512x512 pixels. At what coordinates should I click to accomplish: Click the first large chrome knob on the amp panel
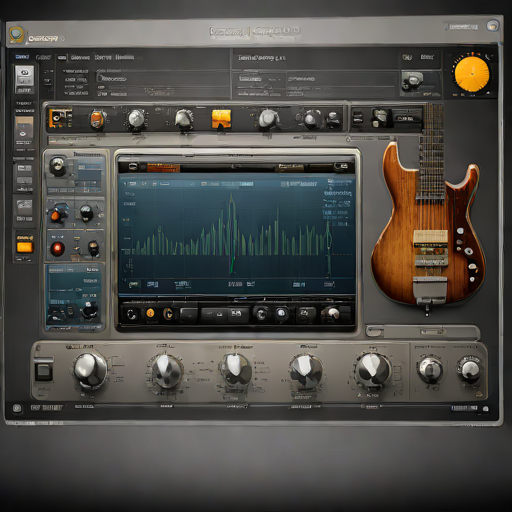point(90,370)
